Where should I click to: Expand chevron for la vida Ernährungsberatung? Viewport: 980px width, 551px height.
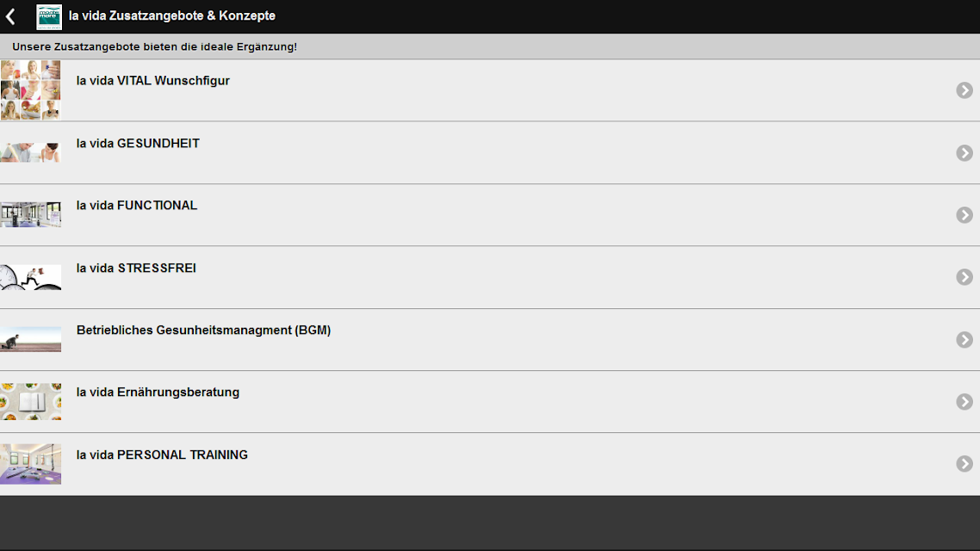tap(964, 402)
